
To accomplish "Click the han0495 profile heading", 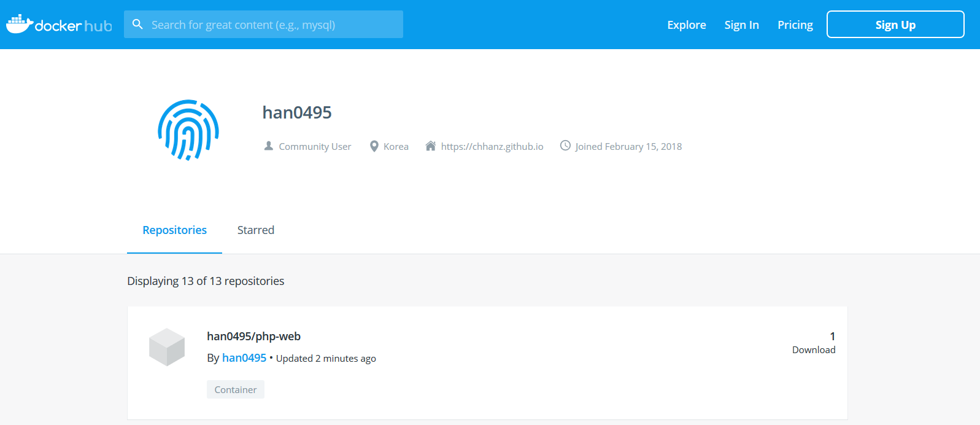I will (x=297, y=112).
